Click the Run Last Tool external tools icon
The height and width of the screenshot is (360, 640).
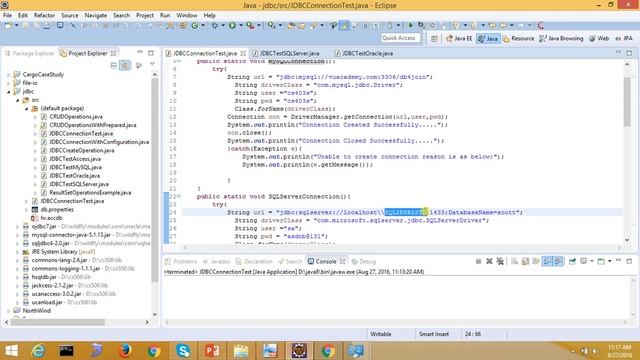pos(250,25)
